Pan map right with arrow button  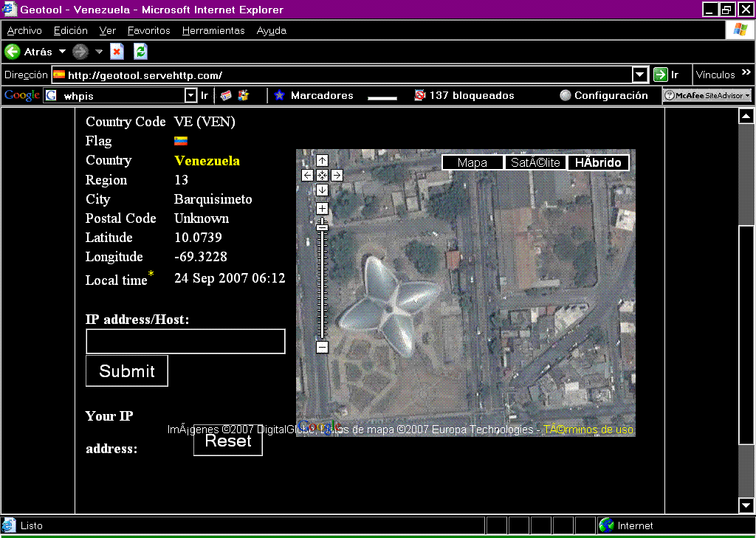pyautogui.click(x=337, y=176)
